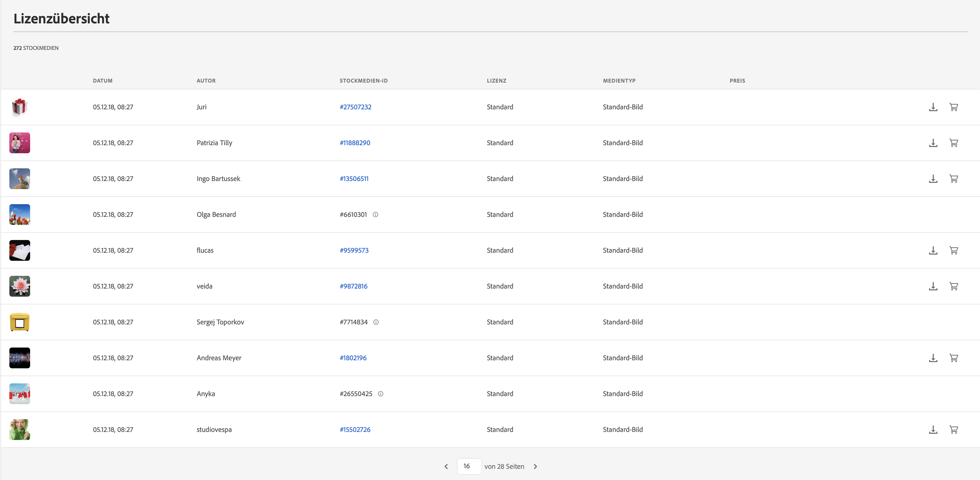
Task: Click info icon next to #6610301
Action: tap(375, 215)
